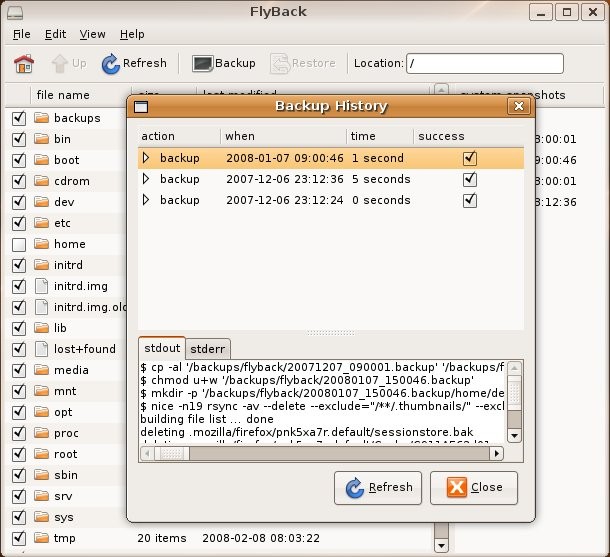
Task: Click the stdout horizontal scrollbar thumb
Action: pos(172,454)
